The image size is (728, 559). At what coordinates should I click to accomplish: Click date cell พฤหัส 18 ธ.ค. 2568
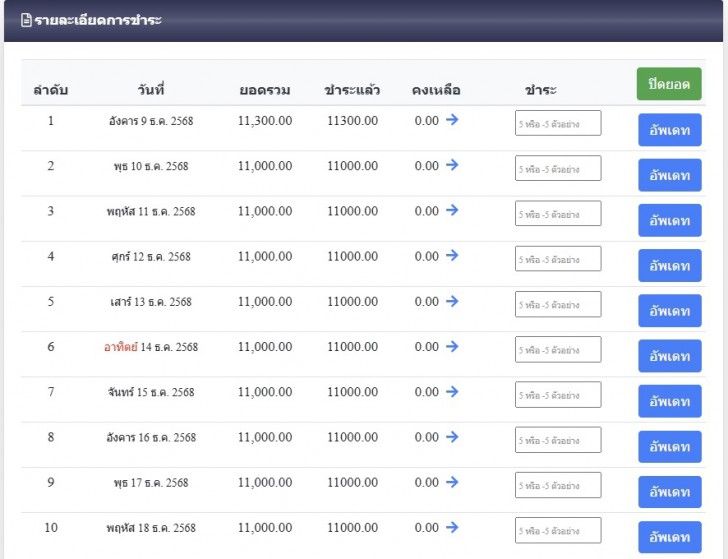click(x=151, y=528)
